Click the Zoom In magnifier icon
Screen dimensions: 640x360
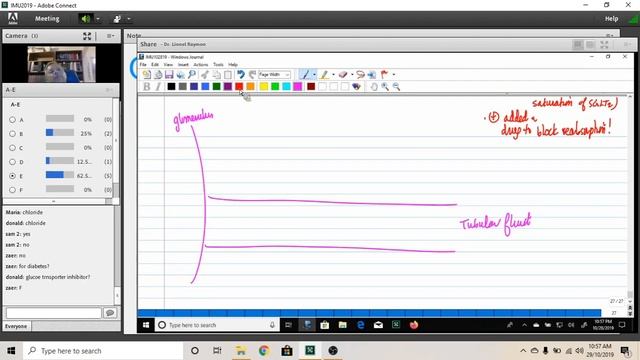pos(385,86)
